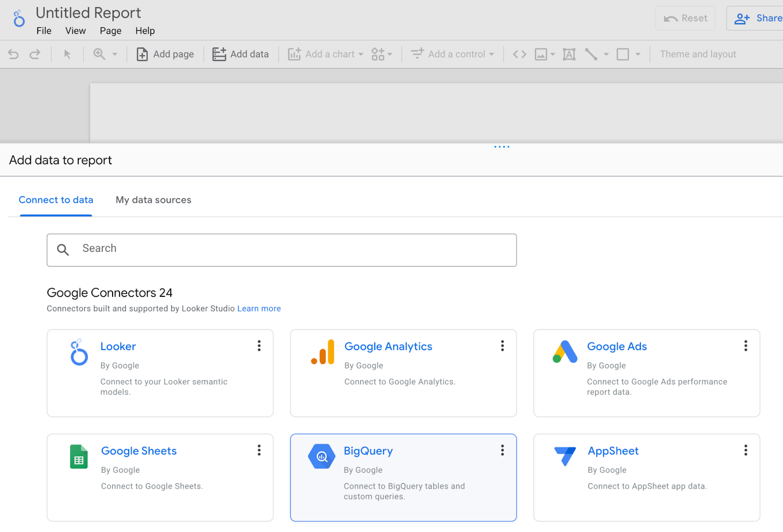This screenshot has width=783, height=532.
Task: Follow the Learn more link
Action: 259,309
